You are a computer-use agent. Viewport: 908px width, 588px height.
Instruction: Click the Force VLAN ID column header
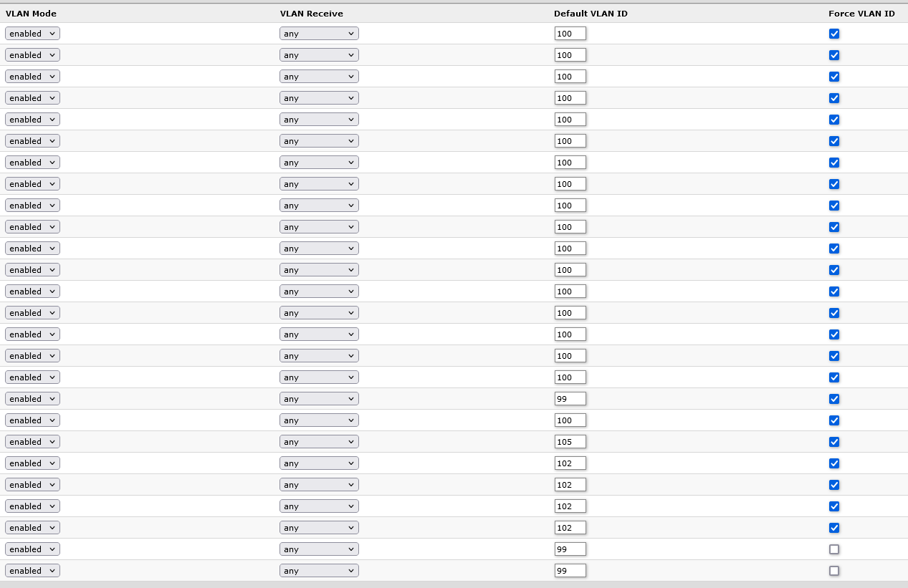click(x=861, y=14)
